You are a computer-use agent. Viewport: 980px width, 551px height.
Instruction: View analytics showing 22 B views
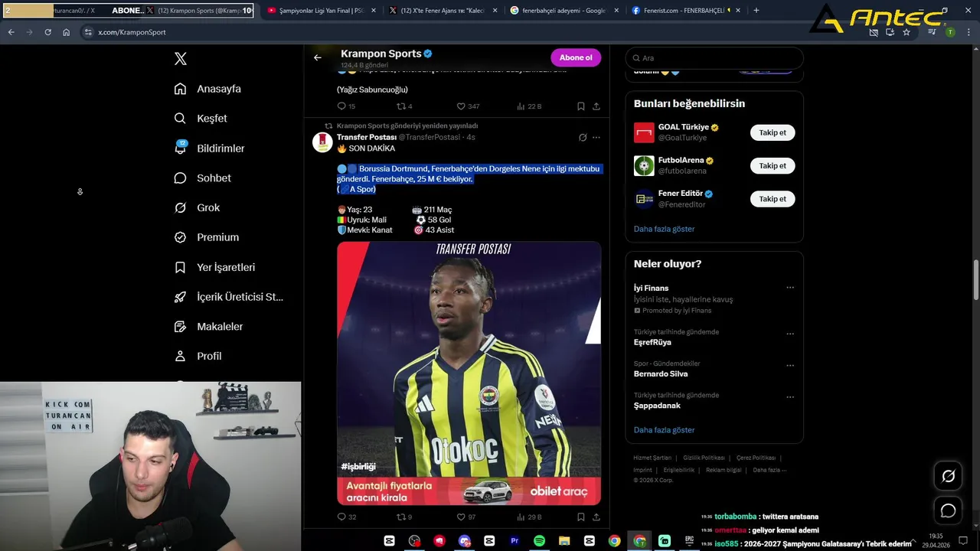[x=529, y=106]
